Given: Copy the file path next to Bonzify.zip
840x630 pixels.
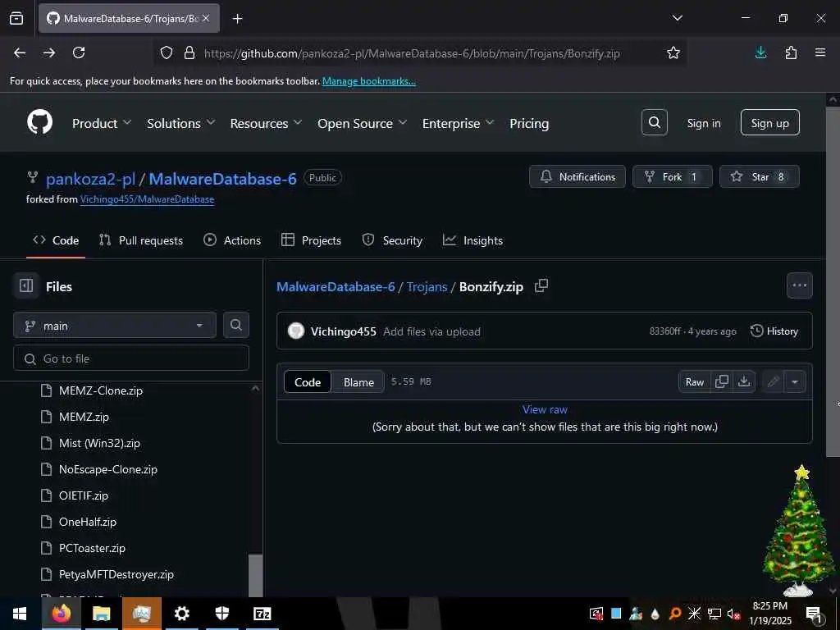Looking at the screenshot, I should pos(541,286).
